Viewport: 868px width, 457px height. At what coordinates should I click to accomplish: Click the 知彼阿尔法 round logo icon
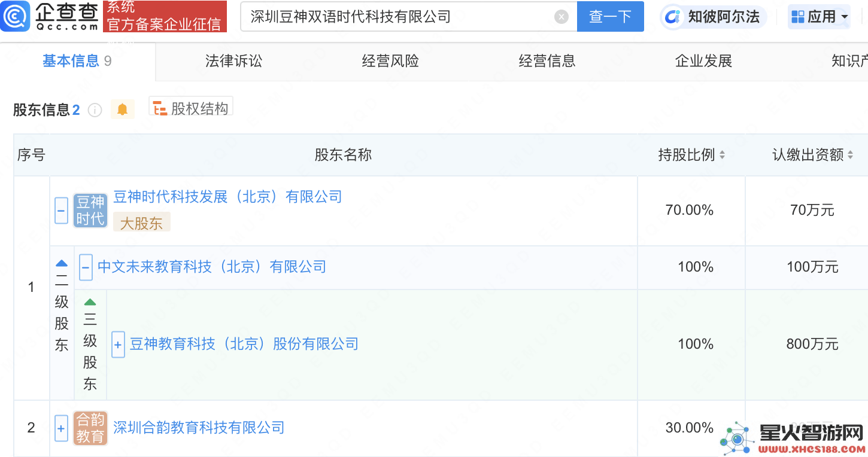[x=673, y=17]
